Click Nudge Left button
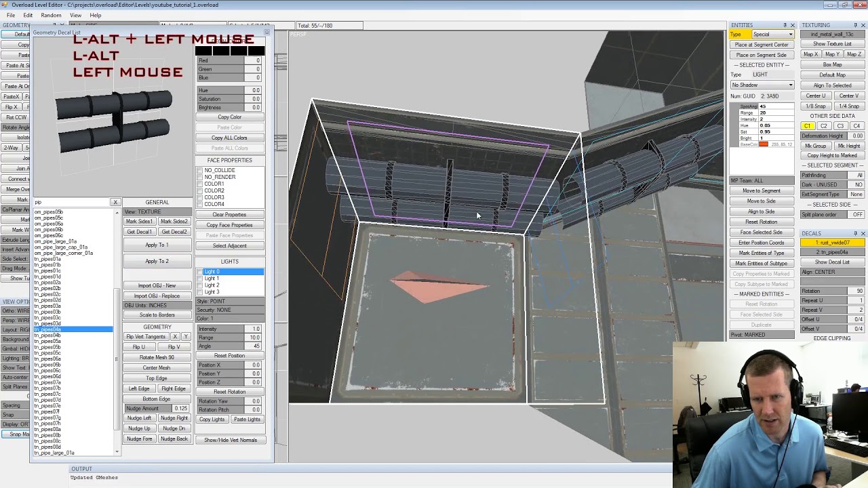The image size is (868, 488). click(x=139, y=418)
